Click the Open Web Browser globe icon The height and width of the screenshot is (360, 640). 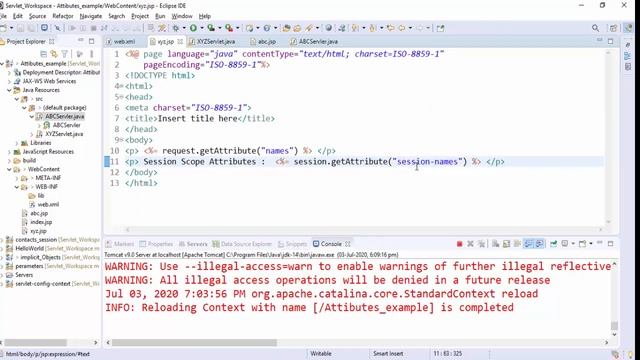click(x=329, y=28)
